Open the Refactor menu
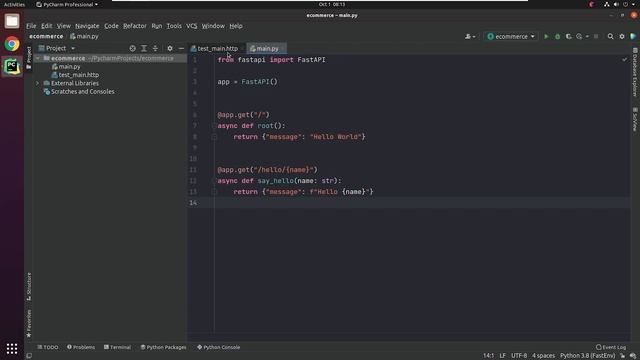This screenshot has height=360, width=640. (x=135, y=26)
